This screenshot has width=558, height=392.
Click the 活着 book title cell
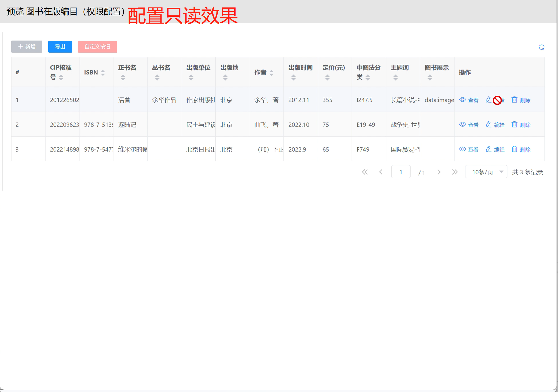click(x=124, y=100)
